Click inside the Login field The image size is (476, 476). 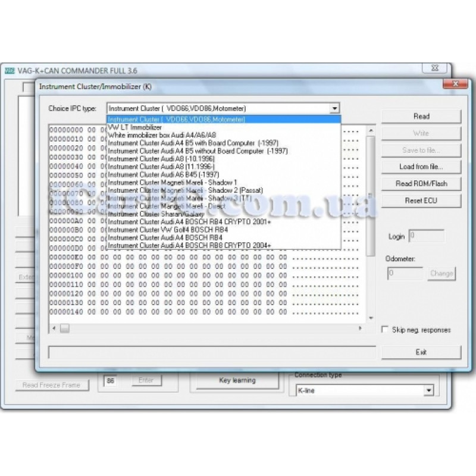click(x=425, y=236)
